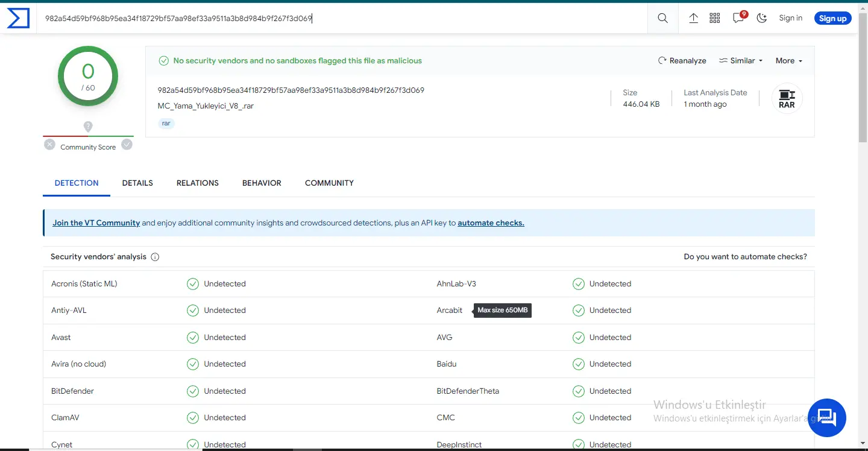Click the ClamAV vendor name
The image size is (868, 451).
pos(65,418)
